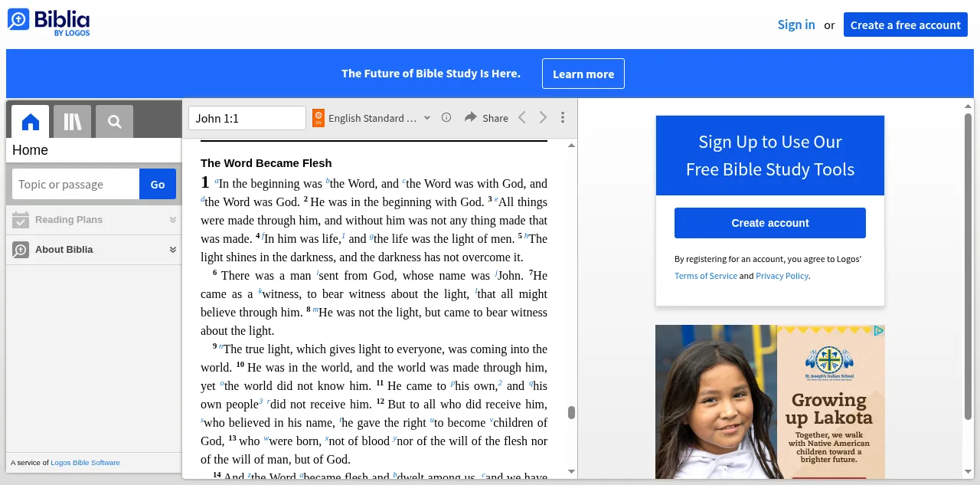The height and width of the screenshot is (485, 980).
Task: Click the Create account button
Action: point(770,223)
